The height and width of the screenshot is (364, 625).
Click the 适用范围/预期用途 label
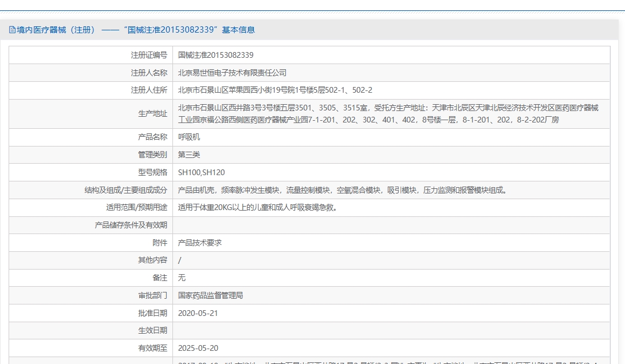pyautogui.click(x=137, y=208)
